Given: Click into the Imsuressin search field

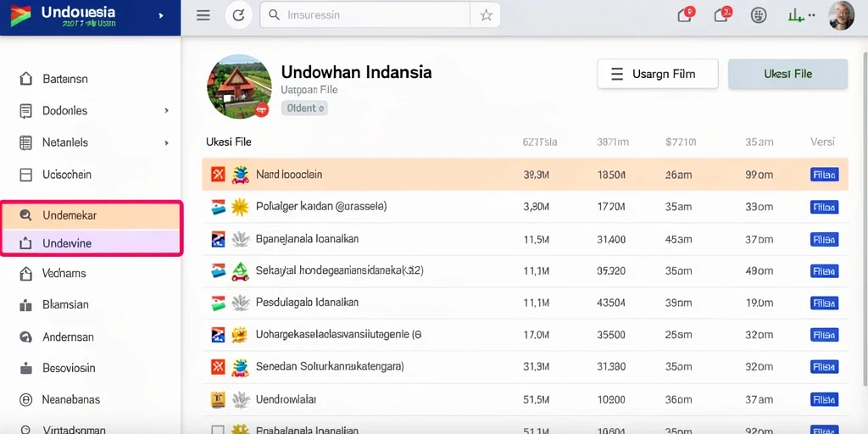Looking at the screenshot, I should click(365, 15).
